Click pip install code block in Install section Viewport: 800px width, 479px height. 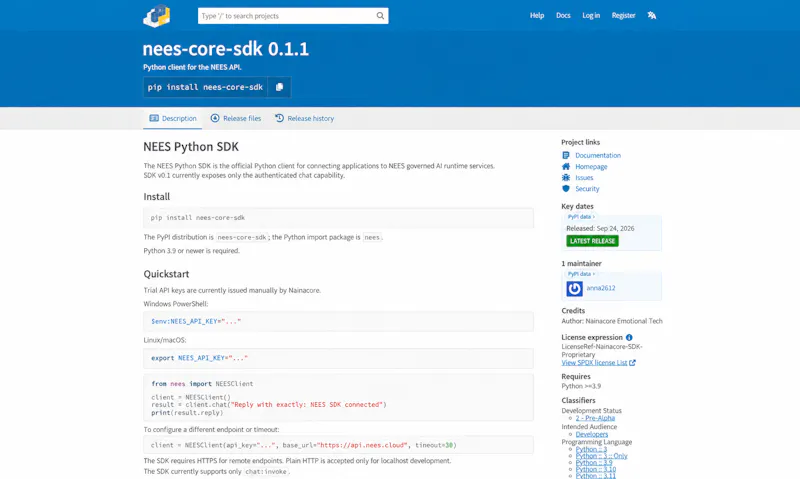pyautogui.click(x=338, y=218)
